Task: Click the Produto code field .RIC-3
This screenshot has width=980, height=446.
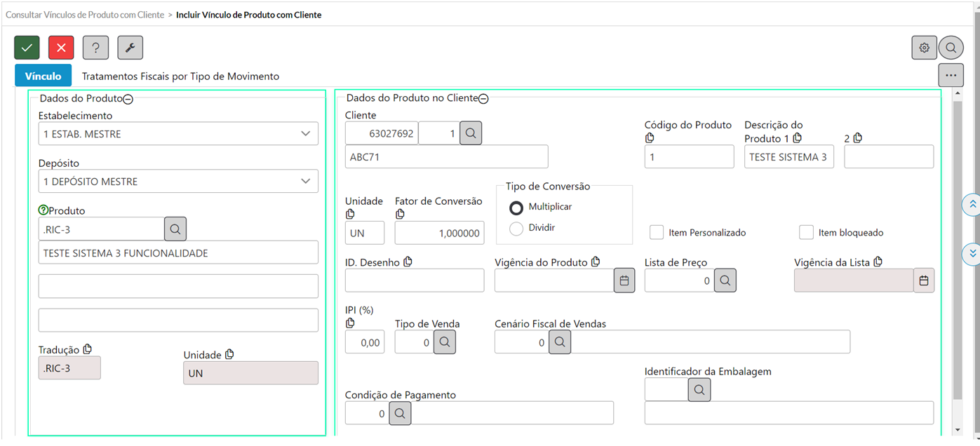Action: 101,229
